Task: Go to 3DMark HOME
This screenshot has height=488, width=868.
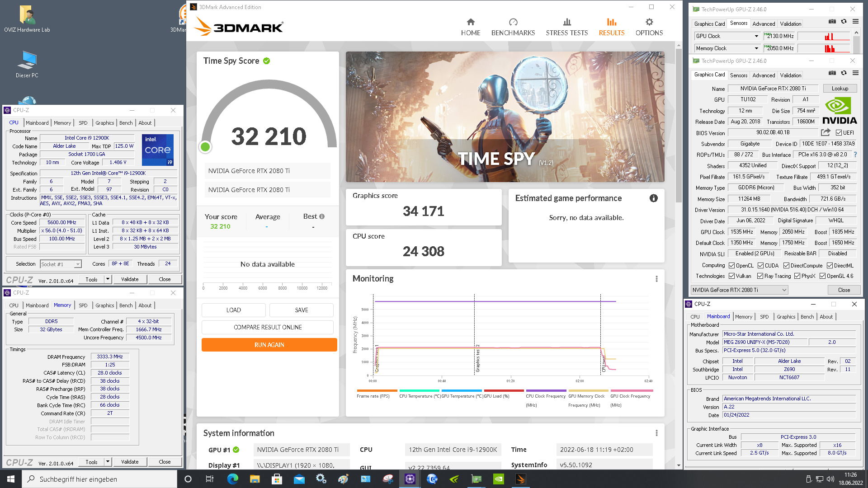Action: pyautogui.click(x=470, y=27)
